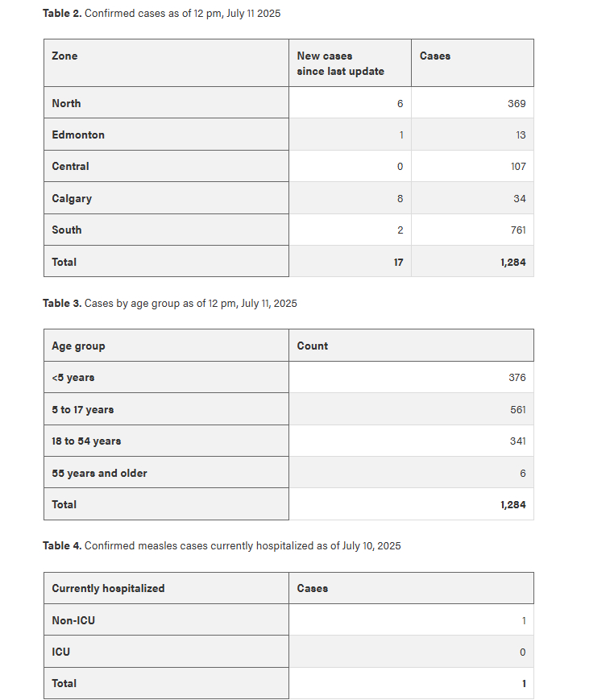This screenshot has width=610, height=700.
Task: Select the "<5 years" row label
Action: pyautogui.click(x=73, y=378)
